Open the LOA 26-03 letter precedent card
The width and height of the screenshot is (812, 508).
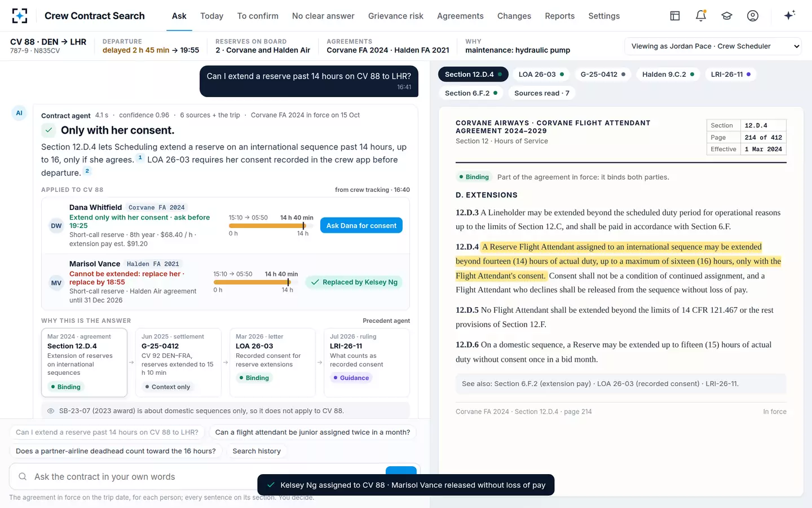(x=272, y=362)
